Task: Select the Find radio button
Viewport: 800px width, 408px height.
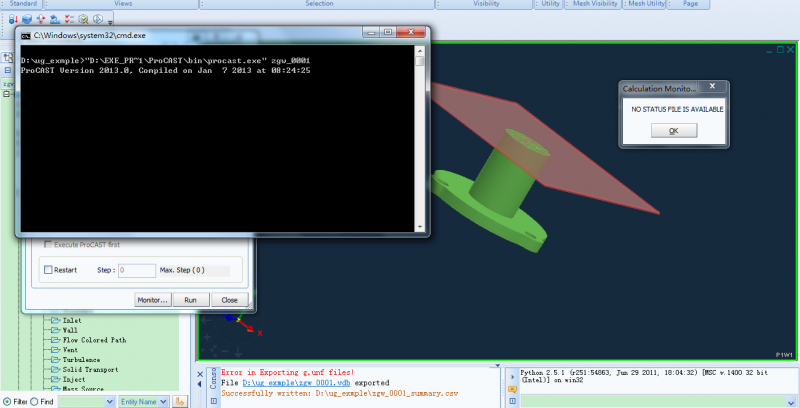Action: point(34,402)
